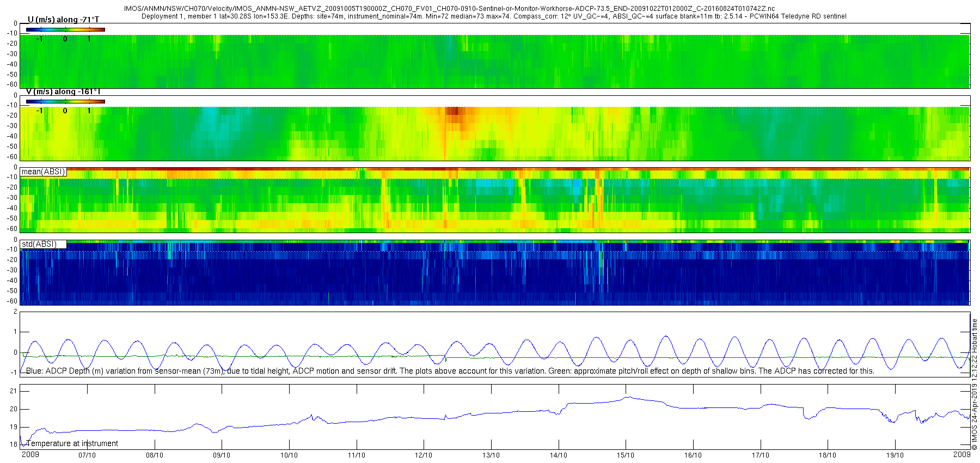Click the U velocity colorbar
Screen dimensions: 980x463
(x=65, y=29)
